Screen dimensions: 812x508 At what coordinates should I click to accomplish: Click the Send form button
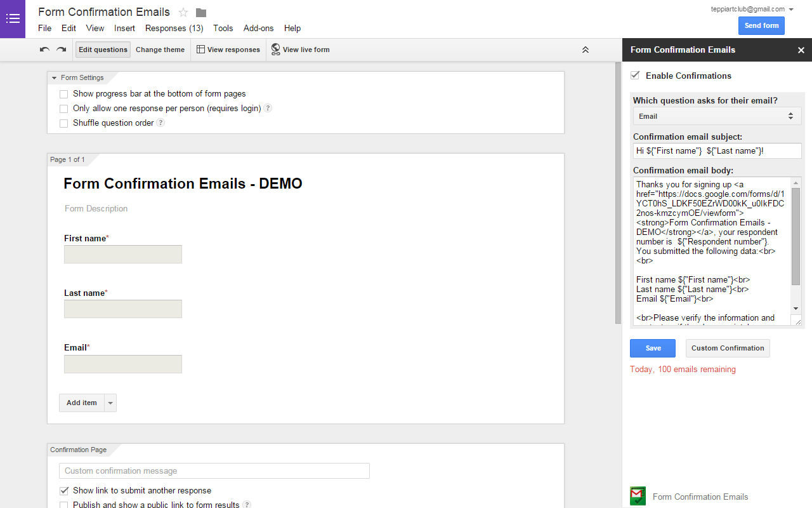point(761,25)
